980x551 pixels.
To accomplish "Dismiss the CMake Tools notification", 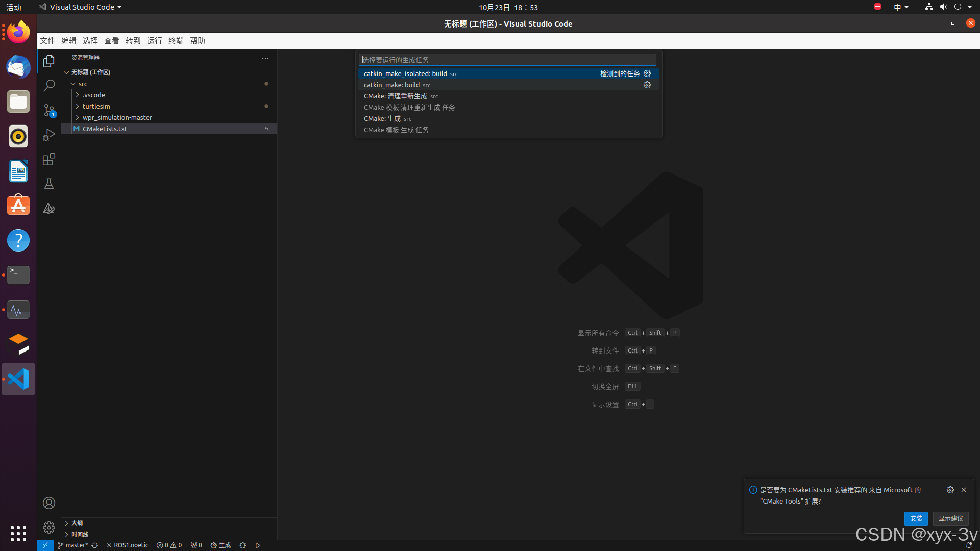I will point(964,490).
